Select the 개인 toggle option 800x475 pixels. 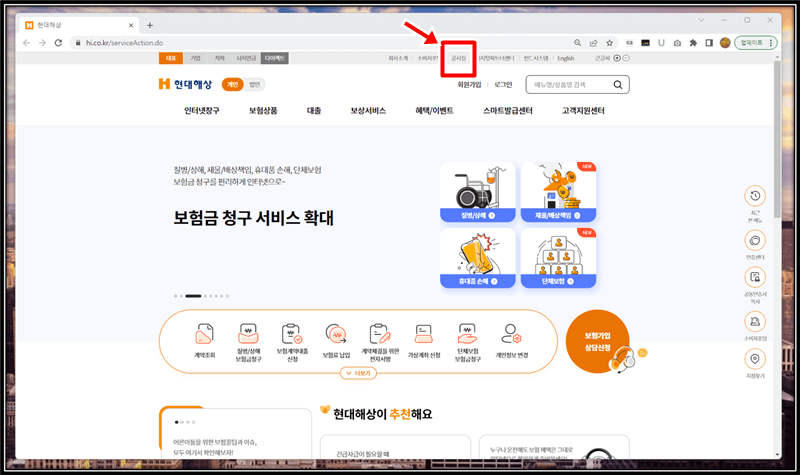[x=233, y=85]
